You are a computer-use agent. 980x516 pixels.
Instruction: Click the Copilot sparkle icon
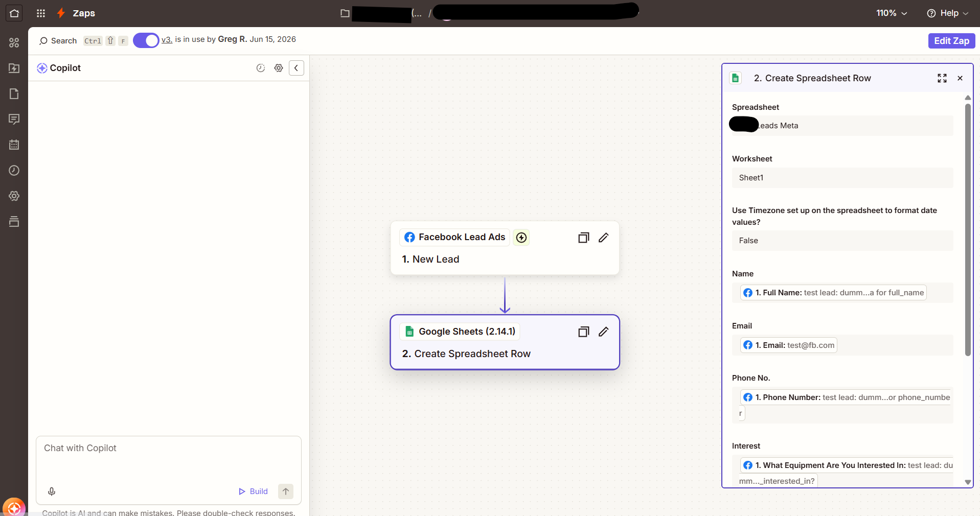pos(42,68)
